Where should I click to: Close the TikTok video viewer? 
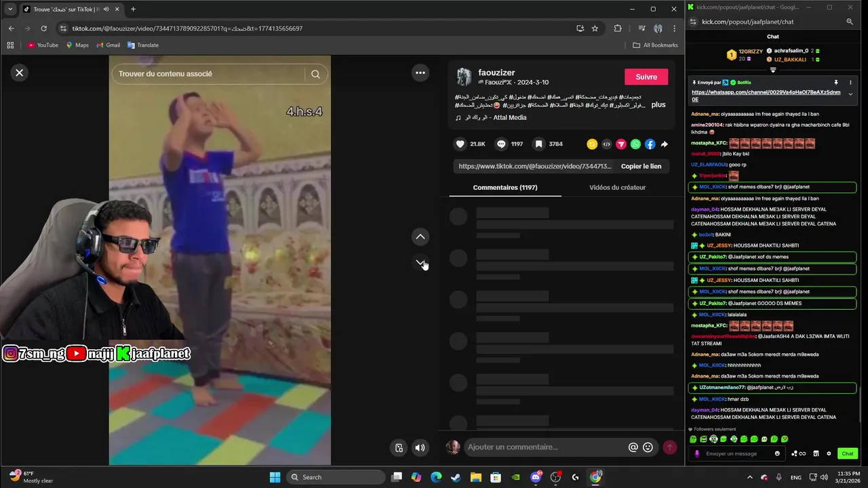[x=20, y=73]
